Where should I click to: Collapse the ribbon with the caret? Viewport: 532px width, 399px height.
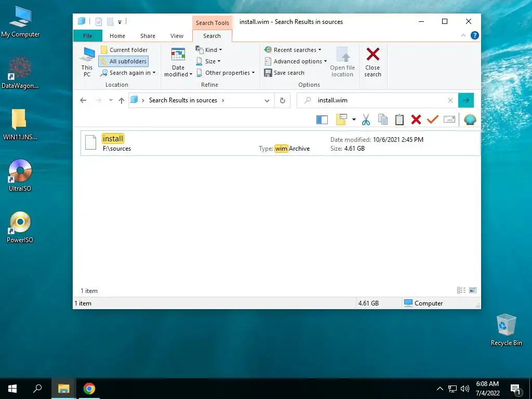pyautogui.click(x=463, y=35)
